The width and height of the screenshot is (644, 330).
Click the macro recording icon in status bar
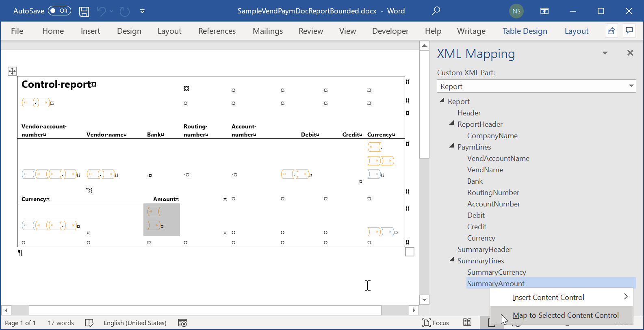pyautogui.click(x=182, y=323)
